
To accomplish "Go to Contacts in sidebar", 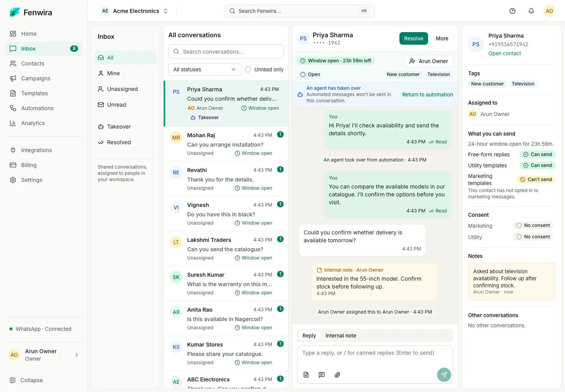I will pyautogui.click(x=44, y=64).
